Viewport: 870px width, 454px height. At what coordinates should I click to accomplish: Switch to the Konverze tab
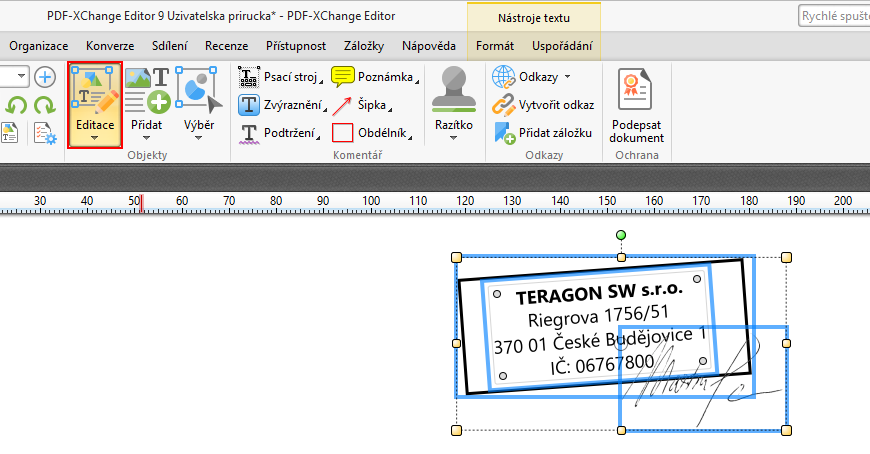tap(110, 46)
